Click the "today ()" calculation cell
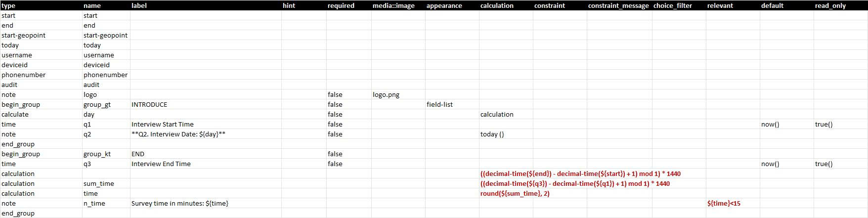The image size is (868, 218). point(492,134)
